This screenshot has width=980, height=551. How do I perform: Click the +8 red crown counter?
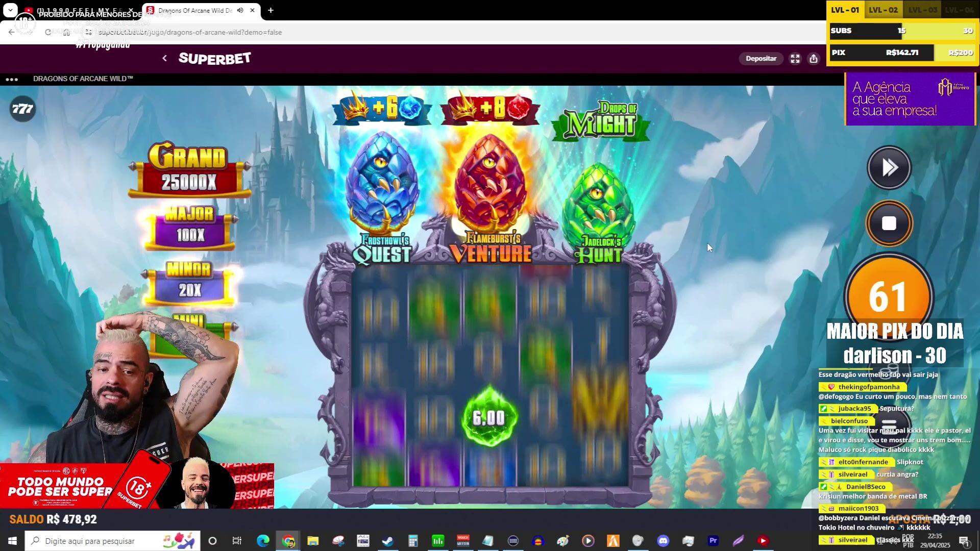490,108
